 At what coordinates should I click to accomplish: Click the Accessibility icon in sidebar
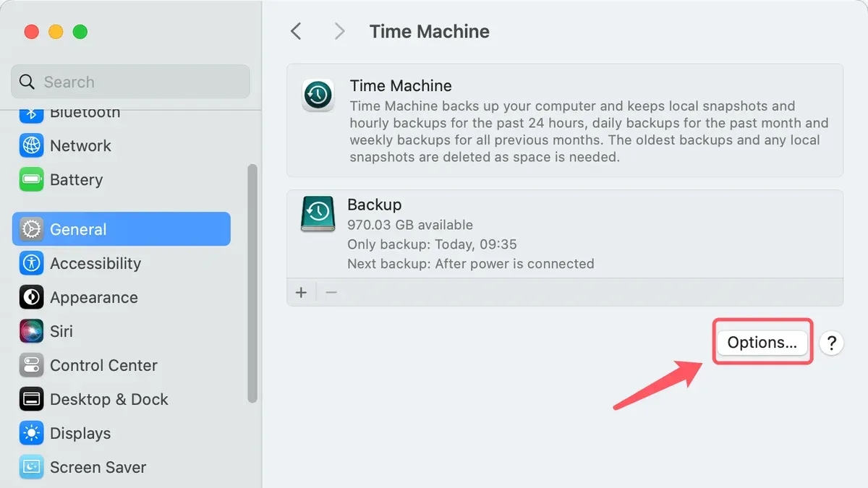click(31, 263)
